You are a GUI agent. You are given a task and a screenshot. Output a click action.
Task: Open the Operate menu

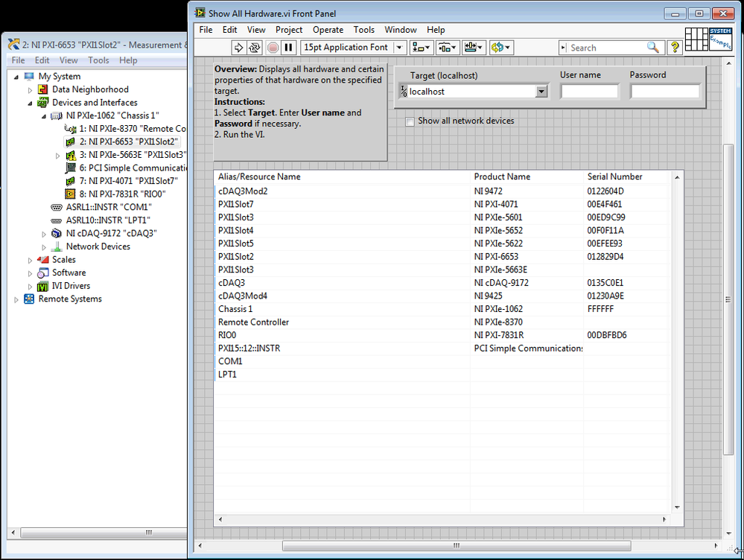pyautogui.click(x=328, y=30)
